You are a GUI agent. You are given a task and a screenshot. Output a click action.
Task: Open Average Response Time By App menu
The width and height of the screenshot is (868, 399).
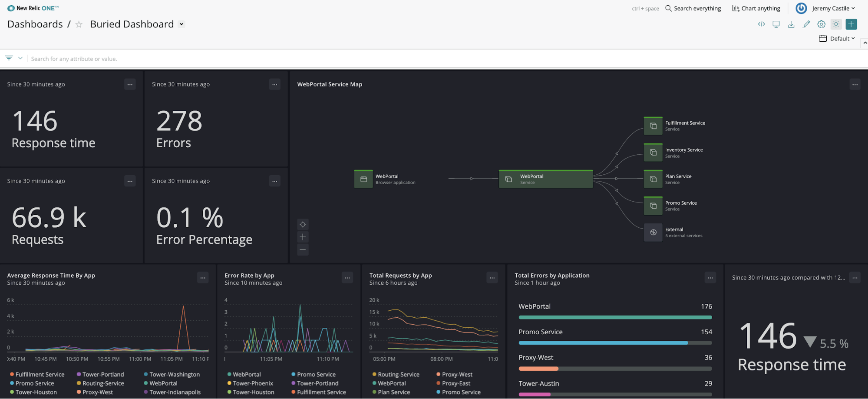pos(203,277)
